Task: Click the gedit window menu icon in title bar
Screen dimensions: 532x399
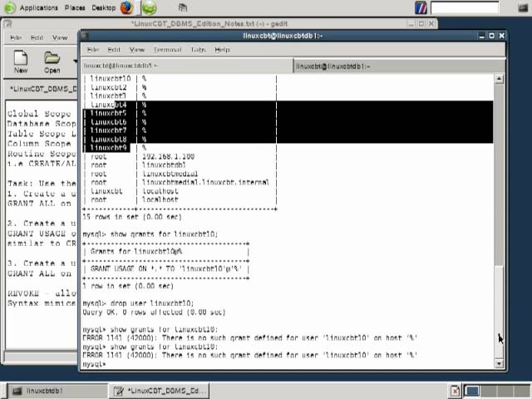Action: 8,23
